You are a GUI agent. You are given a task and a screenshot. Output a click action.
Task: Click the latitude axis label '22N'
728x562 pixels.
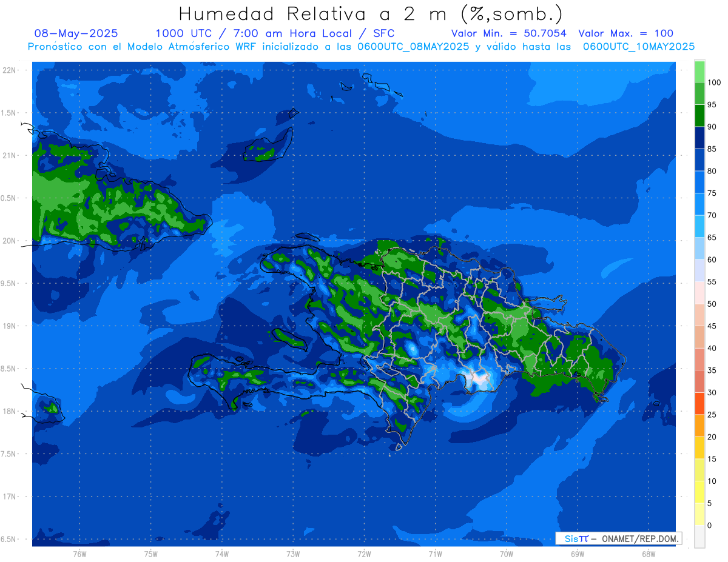click(x=10, y=70)
